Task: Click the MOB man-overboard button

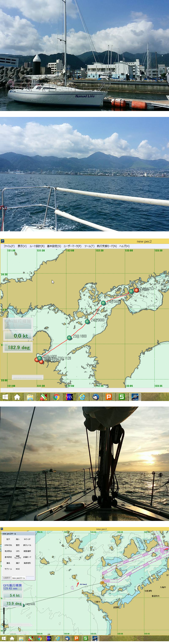Action: click(18, 569)
